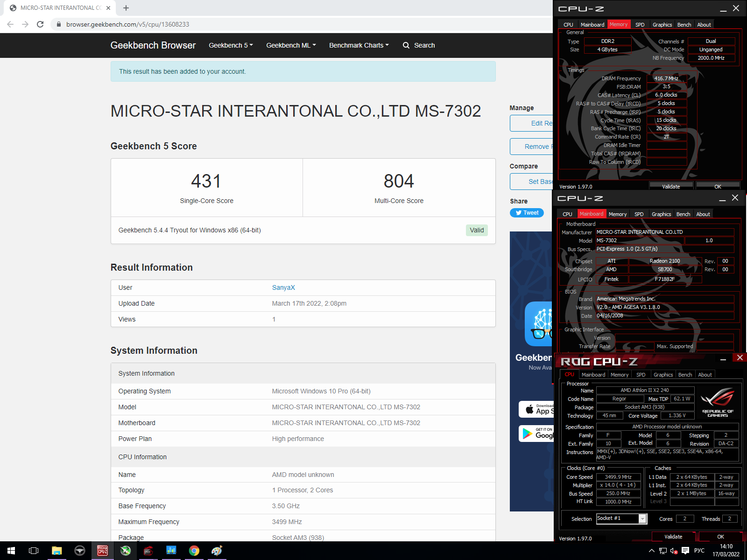The width and height of the screenshot is (747, 560).
Task: Switch to Mainboard tab in top CPU-Z window
Action: point(592,25)
